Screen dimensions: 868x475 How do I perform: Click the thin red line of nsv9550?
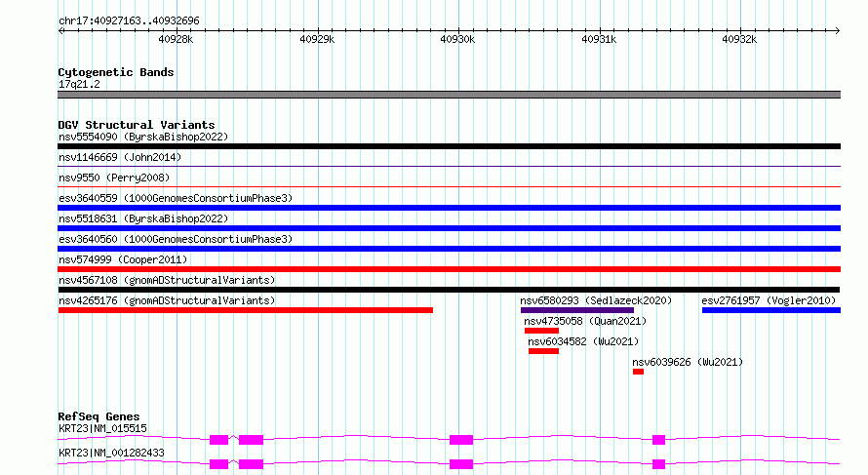click(x=449, y=186)
